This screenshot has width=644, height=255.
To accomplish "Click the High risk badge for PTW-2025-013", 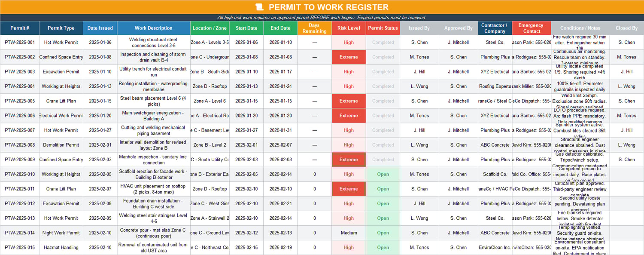I will (x=349, y=218).
